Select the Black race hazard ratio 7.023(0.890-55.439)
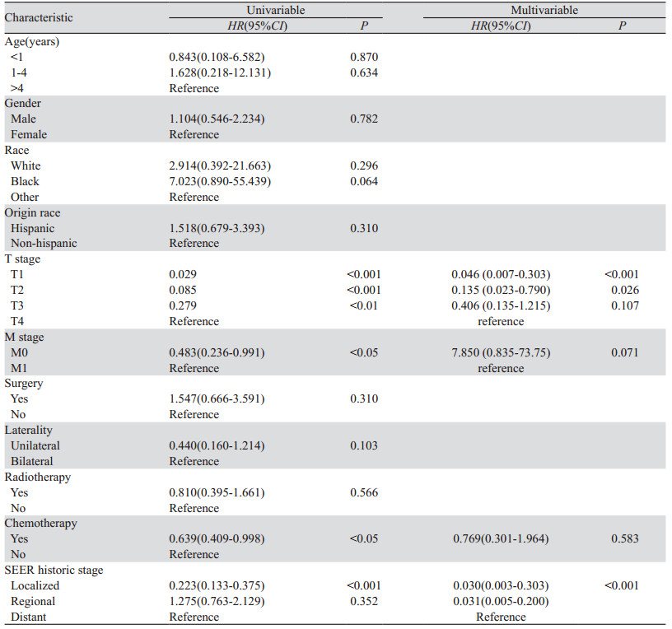This screenshot has width=672, height=629. point(220,181)
